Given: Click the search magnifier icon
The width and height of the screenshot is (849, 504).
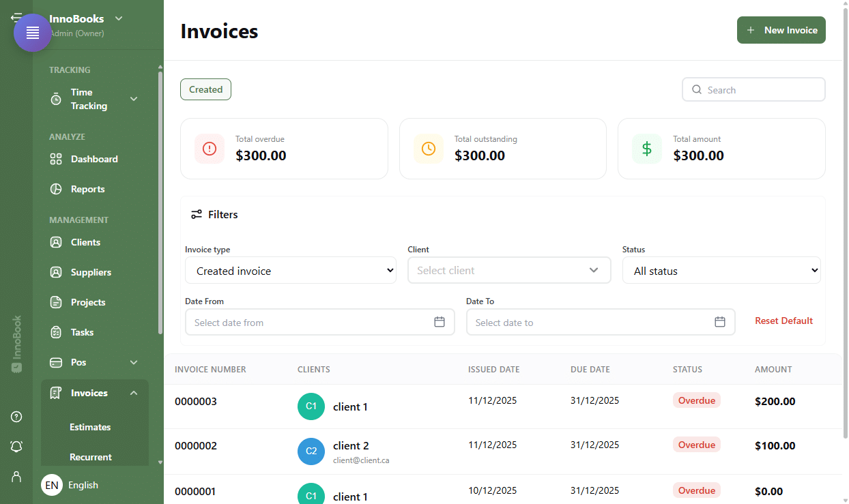Looking at the screenshot, I should point(697,89).
